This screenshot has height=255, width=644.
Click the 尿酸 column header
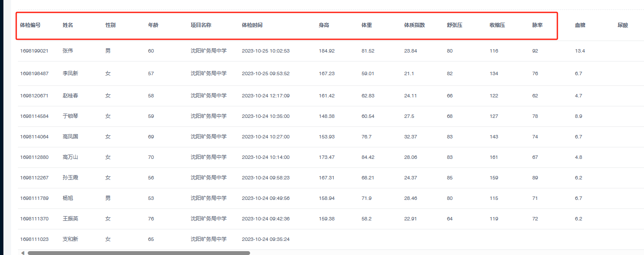[623, 25]
